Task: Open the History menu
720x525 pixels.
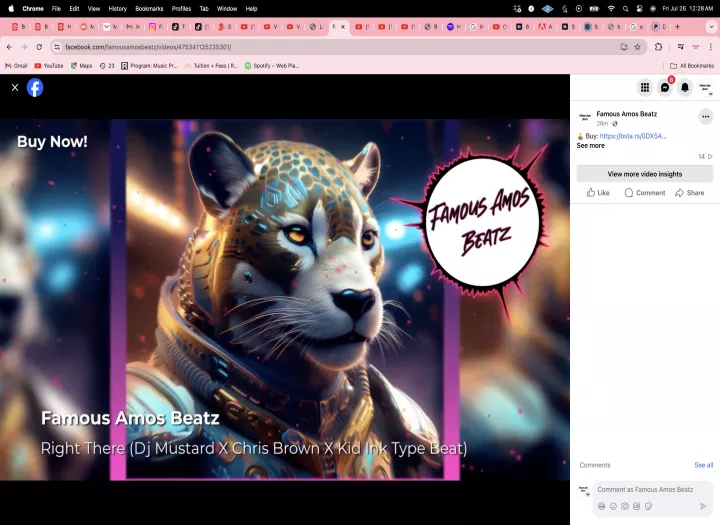Action: coord(118,9)
